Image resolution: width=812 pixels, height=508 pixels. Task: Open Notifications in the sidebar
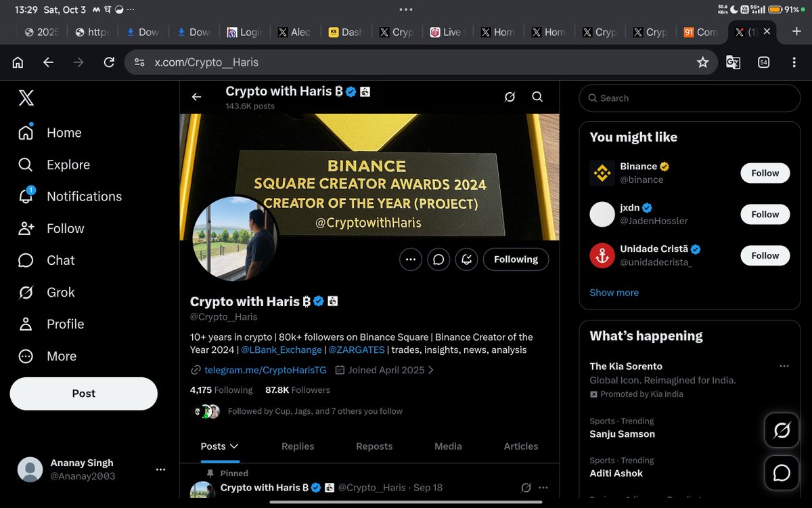(70, 196)
